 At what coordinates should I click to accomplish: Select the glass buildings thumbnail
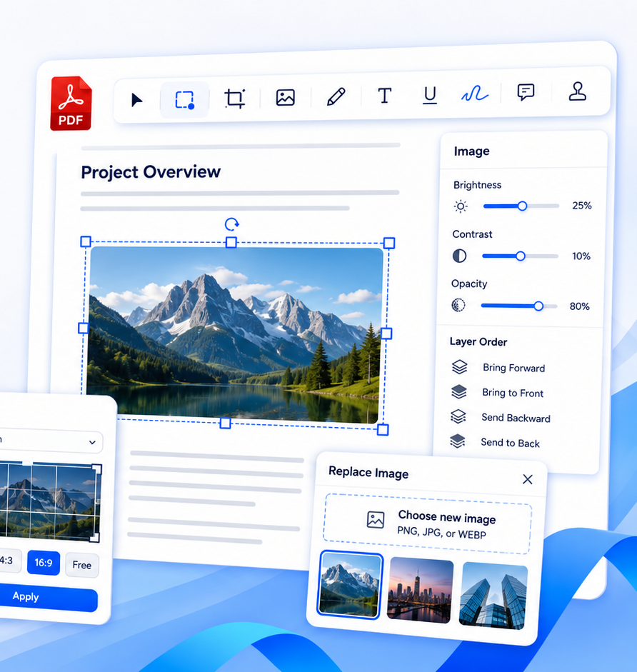pos(493,596)
